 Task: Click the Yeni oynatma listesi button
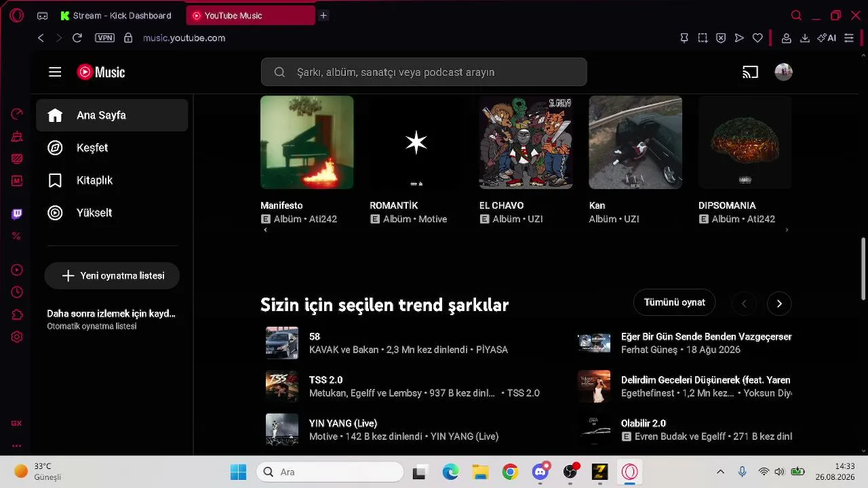click(112, 276)
